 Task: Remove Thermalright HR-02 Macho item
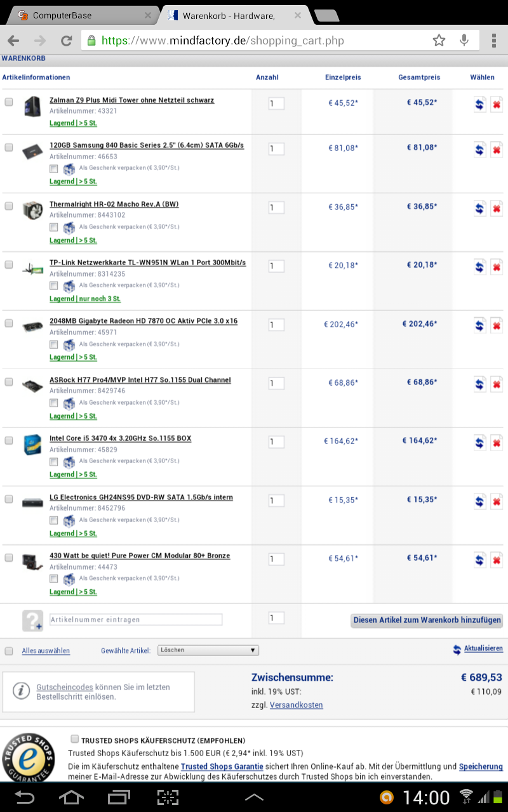click(x=497, y=208)
